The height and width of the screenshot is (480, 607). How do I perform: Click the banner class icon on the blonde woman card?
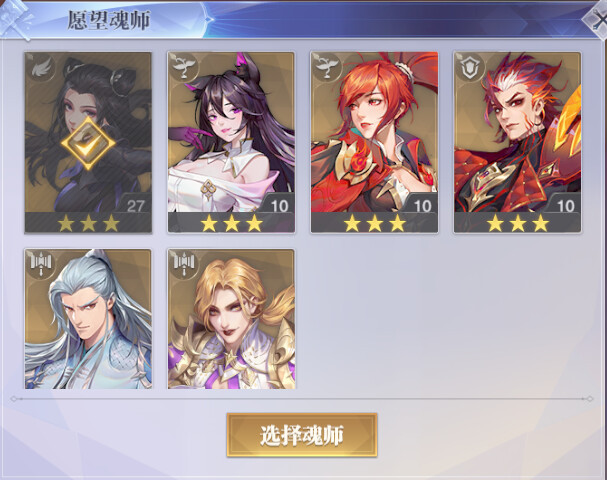tap(183, 264)
